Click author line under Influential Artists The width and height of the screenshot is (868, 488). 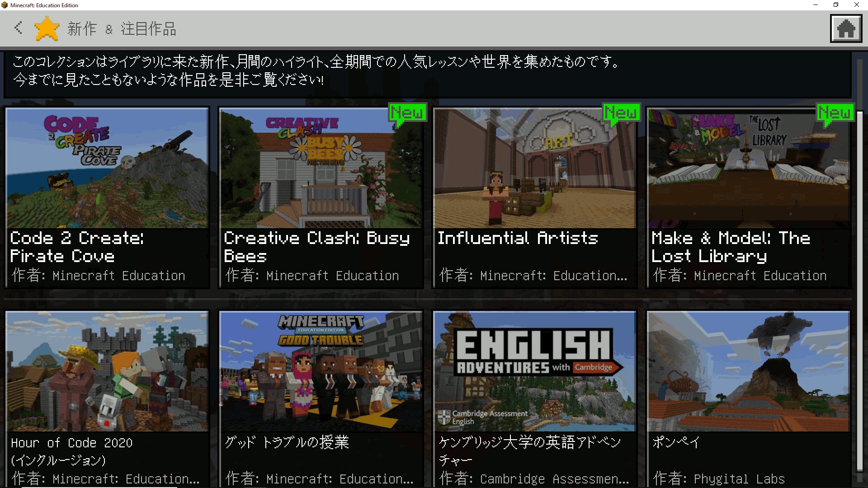533,275
